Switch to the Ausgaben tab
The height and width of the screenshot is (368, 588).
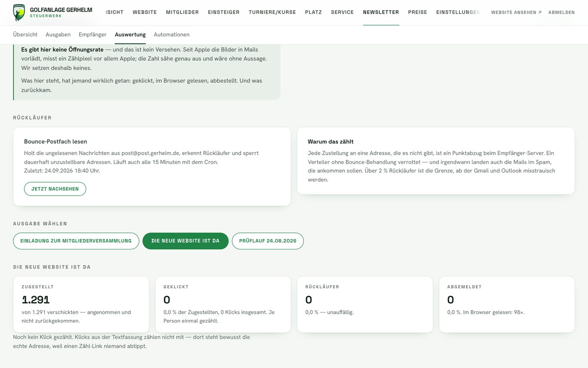pos(58,34)
